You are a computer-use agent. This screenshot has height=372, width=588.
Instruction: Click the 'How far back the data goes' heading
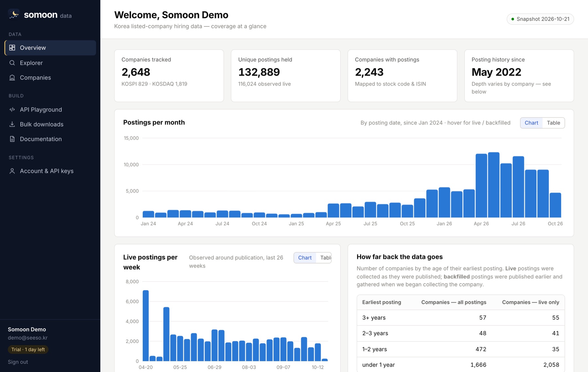[400, 257]
